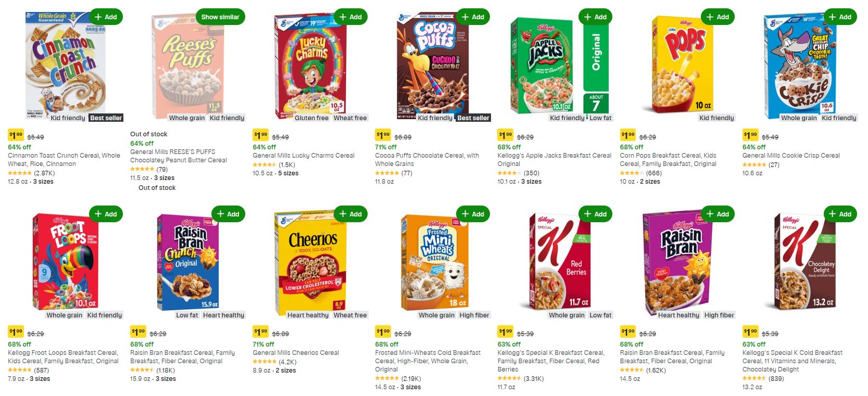The height and width of the screenshot is (396, 868).
Task: Add Cheerios cereal to cart
Action: click(350, 214)
